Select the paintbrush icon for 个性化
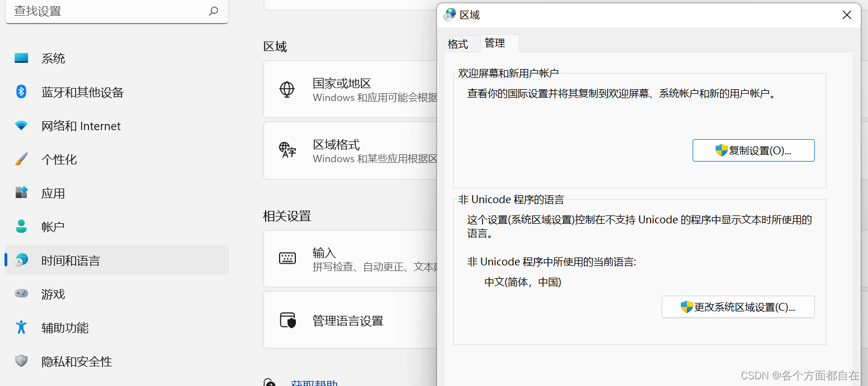868x386 pixels. click(21, 159)
